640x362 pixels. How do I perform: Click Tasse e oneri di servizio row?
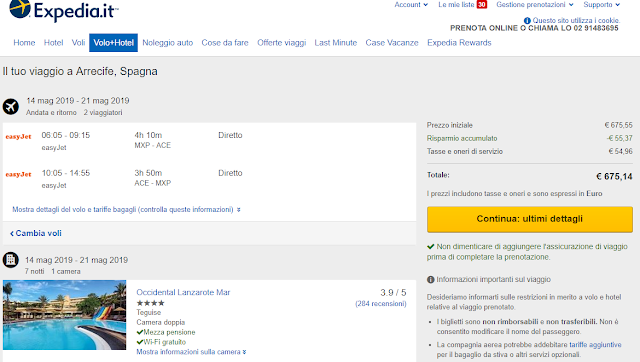point(530,151)
